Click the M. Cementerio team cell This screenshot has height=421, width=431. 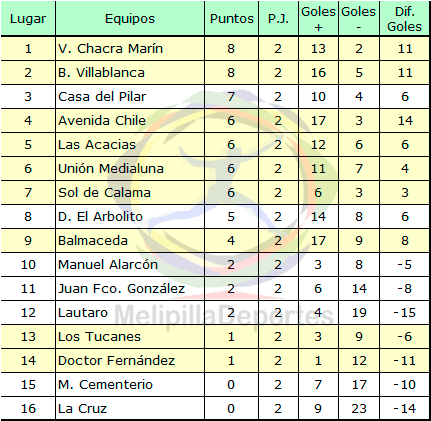(130, 385)
